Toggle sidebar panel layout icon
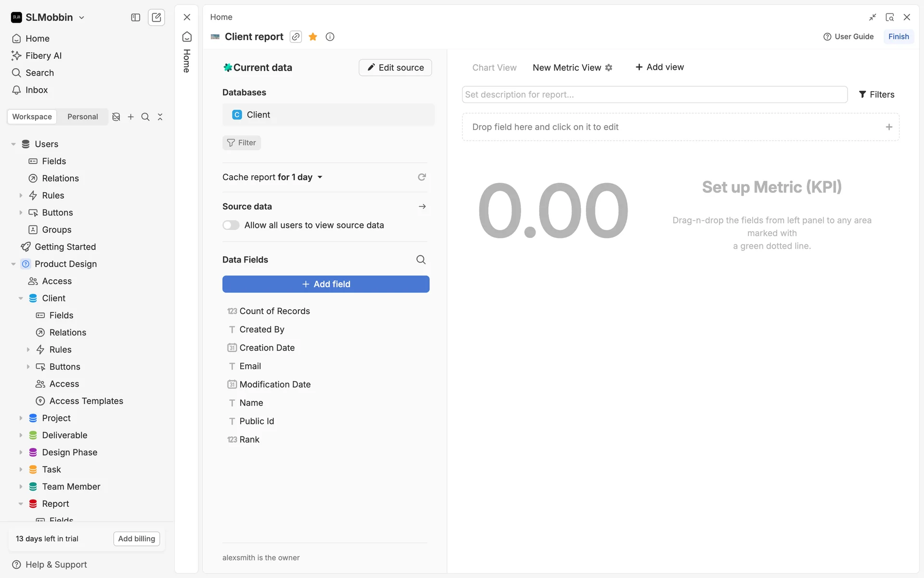This screenshot has height=578, width=924. [136, 17]
